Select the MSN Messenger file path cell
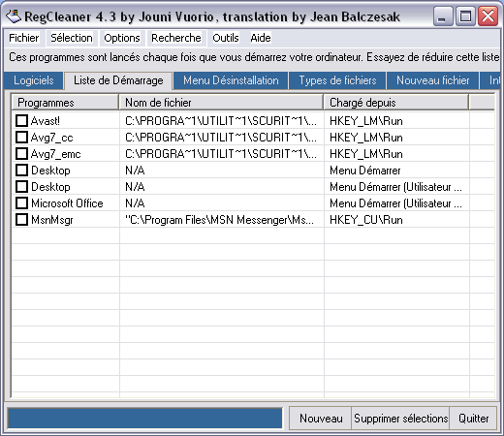The height and width of the screenshot is (436, 504). pos(222,220)
